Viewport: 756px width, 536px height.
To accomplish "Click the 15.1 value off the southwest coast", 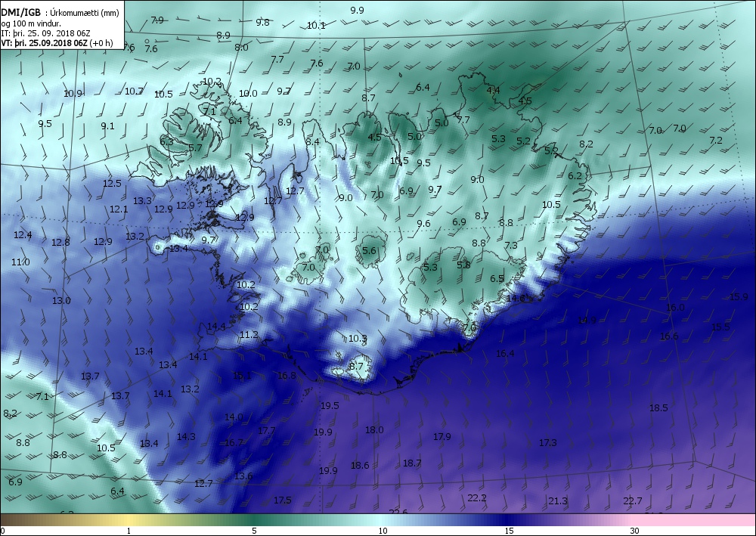I will [x=242, y=375].
